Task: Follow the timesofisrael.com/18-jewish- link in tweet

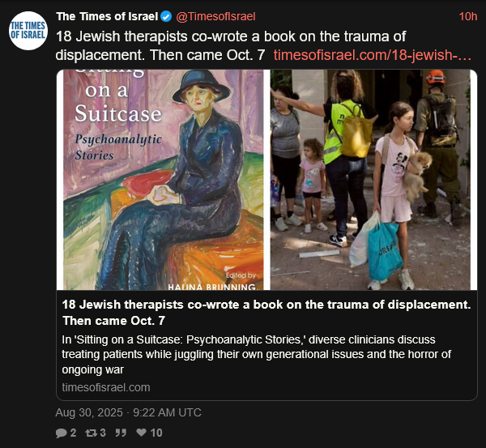Action: pyautogui.click(x=373, y=55)
